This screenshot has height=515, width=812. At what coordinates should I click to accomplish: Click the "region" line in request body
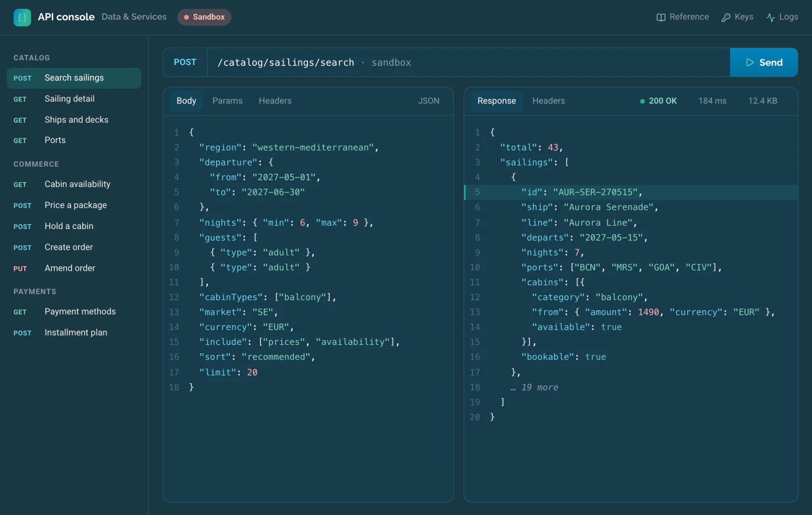(289, 147)
